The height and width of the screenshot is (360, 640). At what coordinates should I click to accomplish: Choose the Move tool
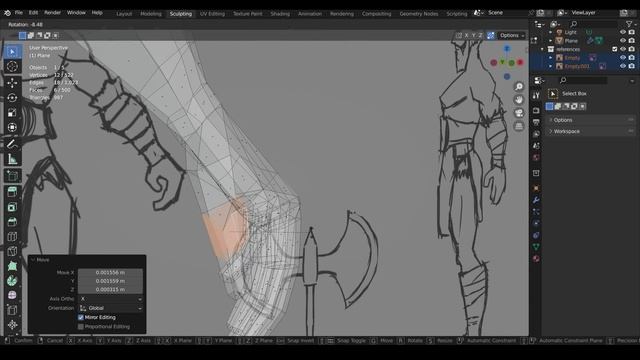pyautogui.click(x=12, y=83)
